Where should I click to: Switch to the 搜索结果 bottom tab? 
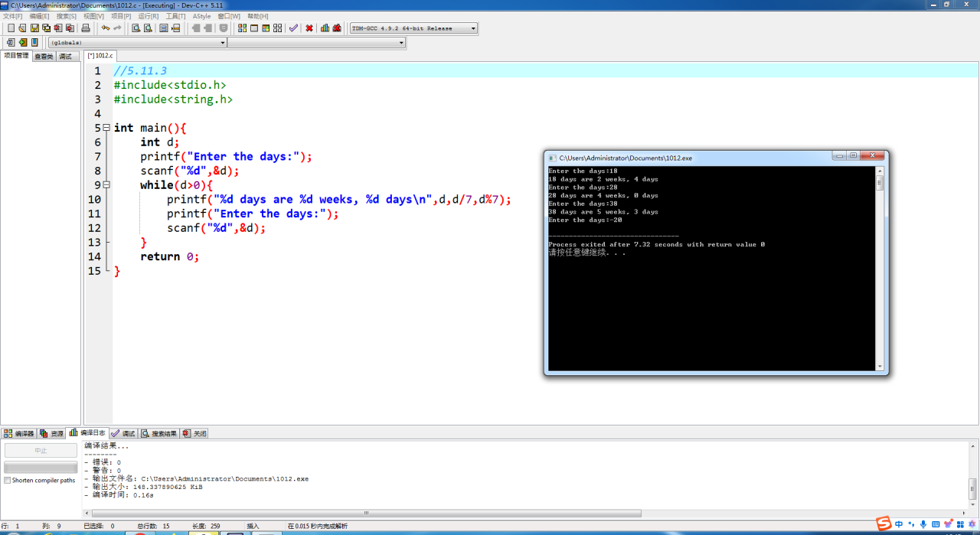[x=158, y=433]
